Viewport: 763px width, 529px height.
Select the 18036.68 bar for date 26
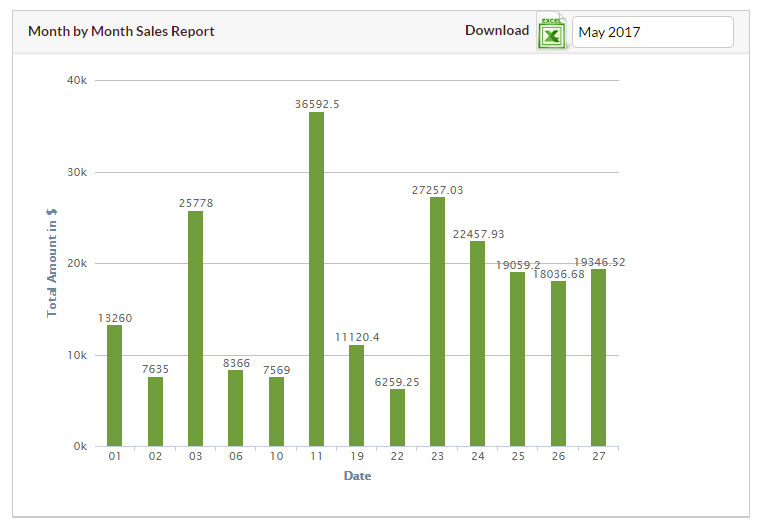coord(558,363)
